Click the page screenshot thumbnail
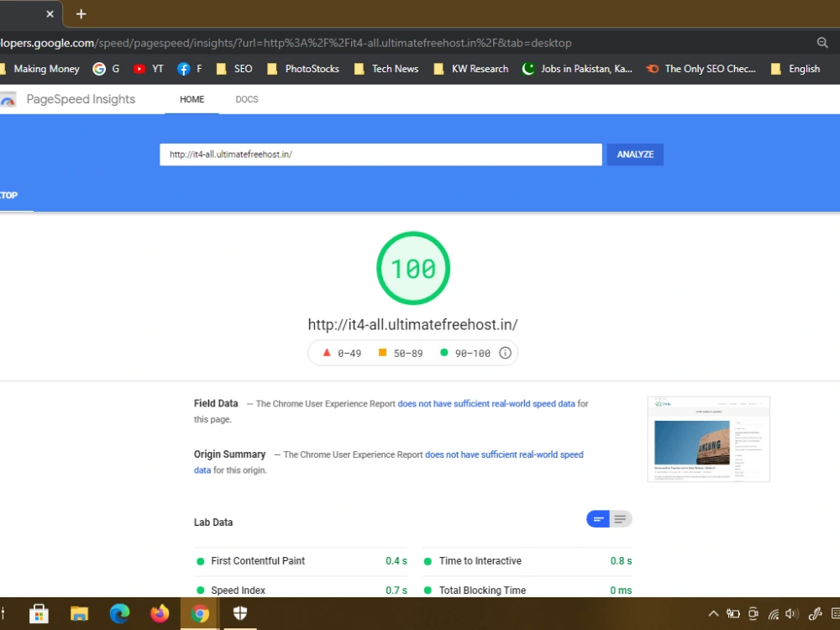Screen dimensions: 840x630 coord(708,439)
